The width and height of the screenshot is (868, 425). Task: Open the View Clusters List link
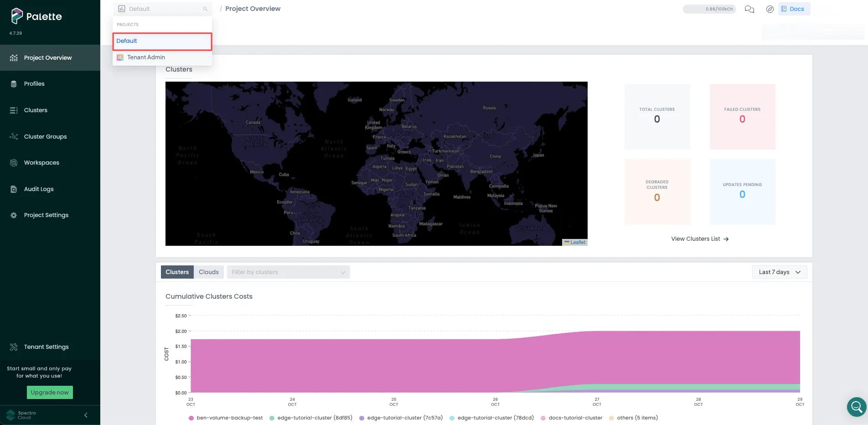(699, 239)
